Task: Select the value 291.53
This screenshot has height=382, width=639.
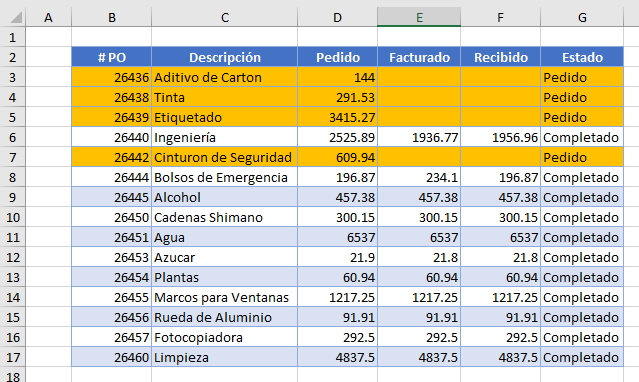Action: (337, 97)
